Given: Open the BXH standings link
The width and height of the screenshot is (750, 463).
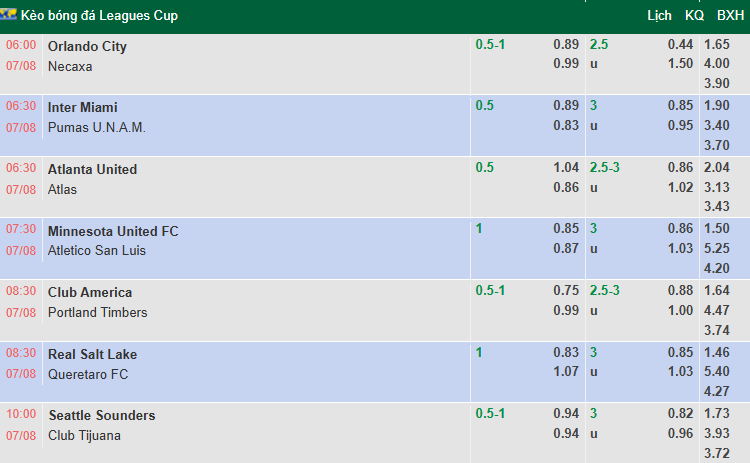Looking at the screenshot, I should [x=730, y=15].
